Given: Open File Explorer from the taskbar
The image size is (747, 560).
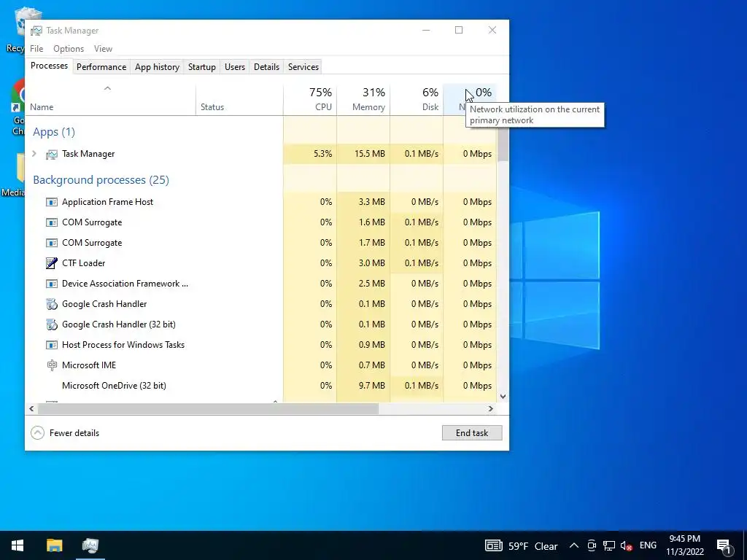Looking at the screenshot, I should pyautogui.click(x=54, y=545).
